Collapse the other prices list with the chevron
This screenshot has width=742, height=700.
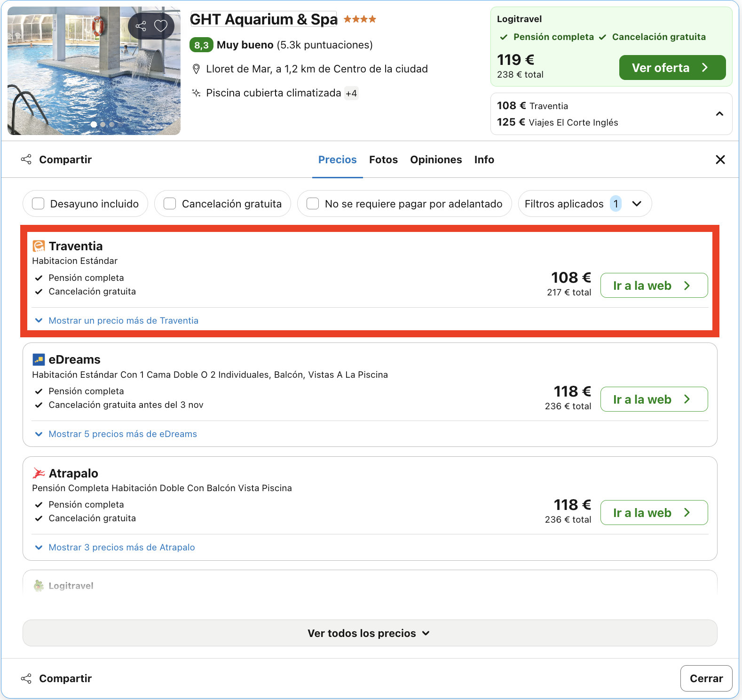point(719,114)
